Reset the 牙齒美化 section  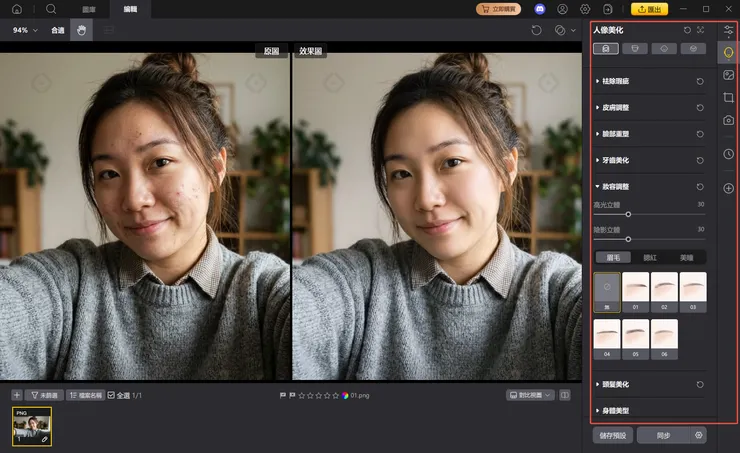pos(700,161)
